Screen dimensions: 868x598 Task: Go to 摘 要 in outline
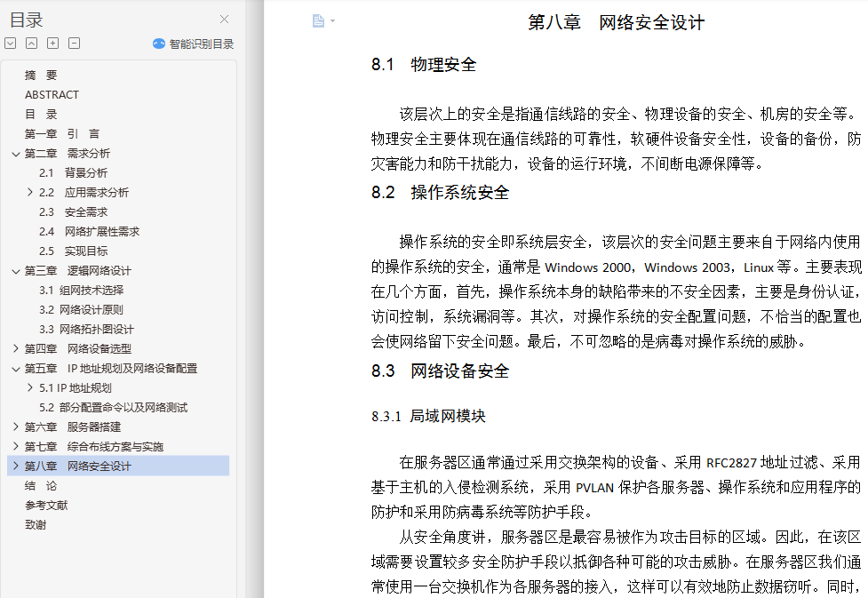(41, 76)
